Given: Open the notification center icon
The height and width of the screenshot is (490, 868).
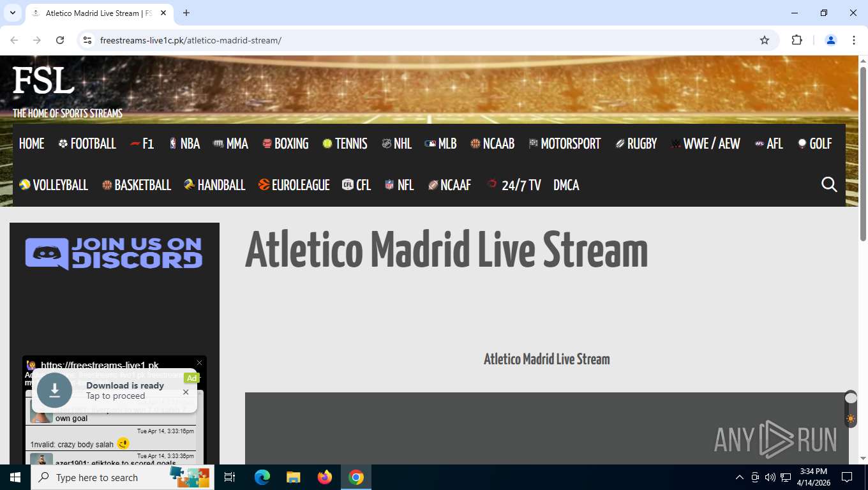Looking at the screenshot, I should (847, 477).
